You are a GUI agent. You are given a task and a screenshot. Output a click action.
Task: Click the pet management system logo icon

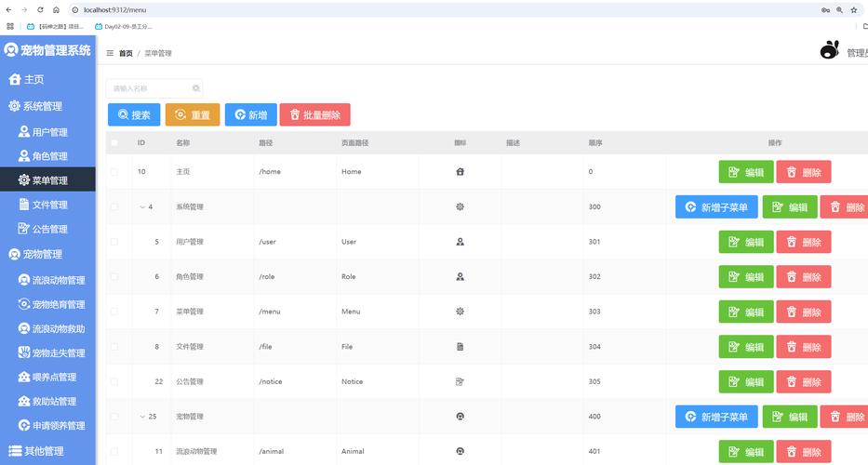click(11, 50)
